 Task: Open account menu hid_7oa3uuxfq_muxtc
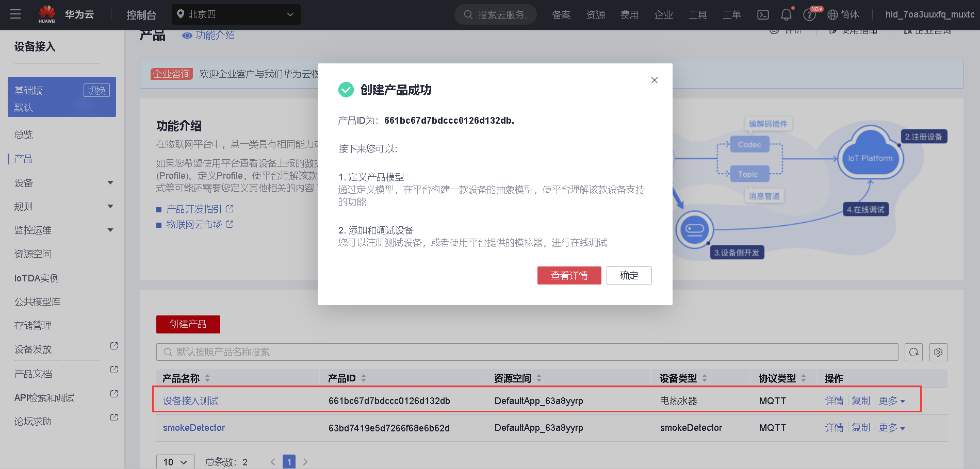point(930,14)
